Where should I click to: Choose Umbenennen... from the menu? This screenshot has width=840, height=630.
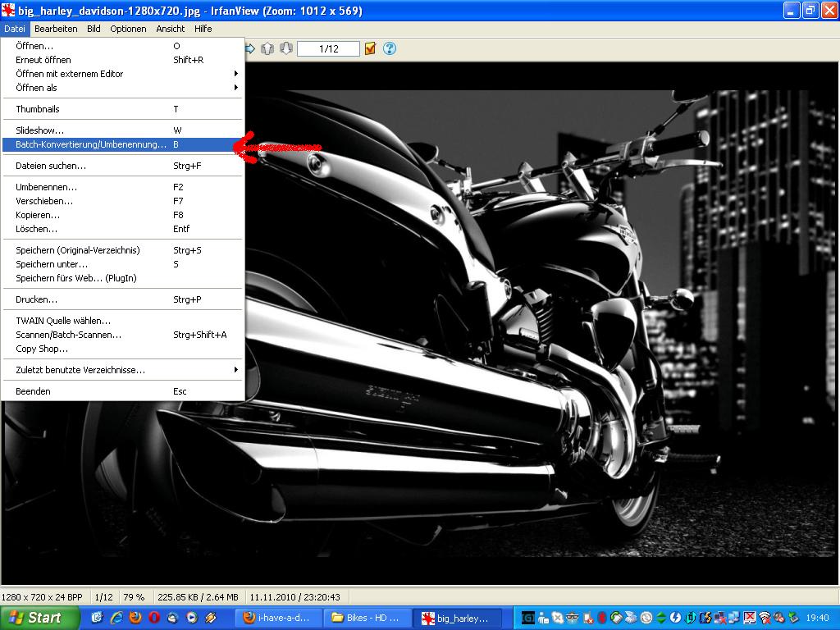[123, 188]
